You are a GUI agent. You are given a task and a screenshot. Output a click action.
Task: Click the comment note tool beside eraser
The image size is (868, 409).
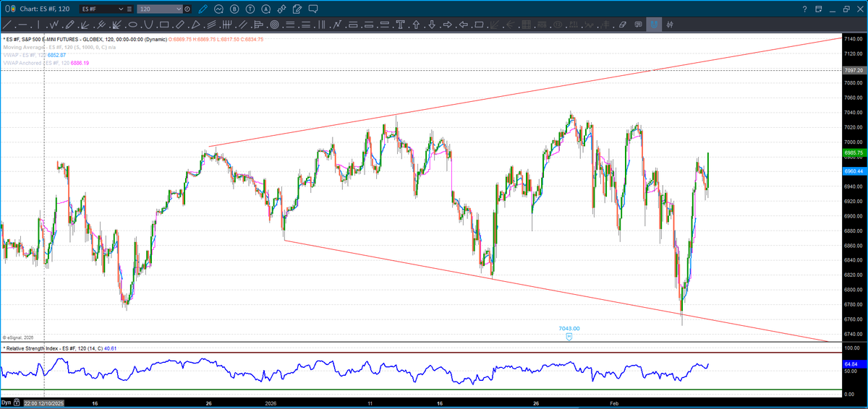(638, 25)
